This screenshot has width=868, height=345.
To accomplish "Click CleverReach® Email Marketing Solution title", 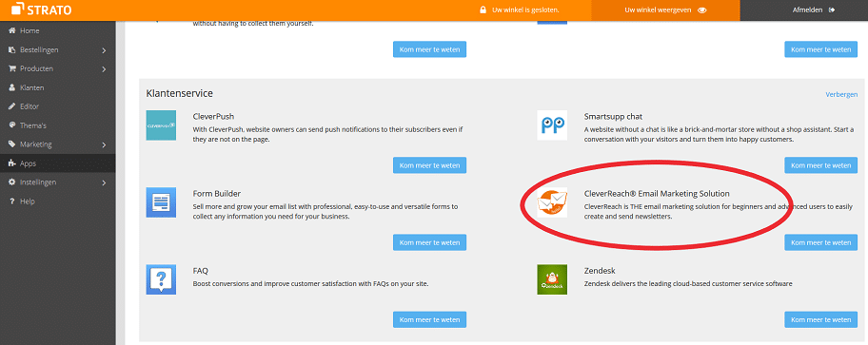I will (x=657, y=194).
